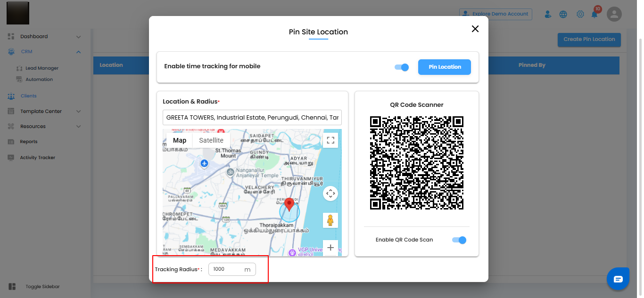This screenshot has height=298, width=644.
Task: Click the map camera controls icon
Action: click(330, 193)
